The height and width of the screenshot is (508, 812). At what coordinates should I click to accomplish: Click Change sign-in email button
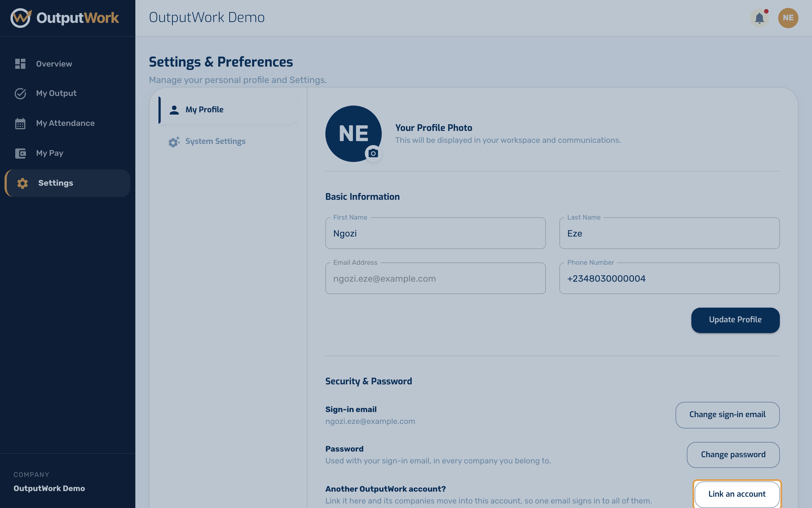[x=727, y=415]
